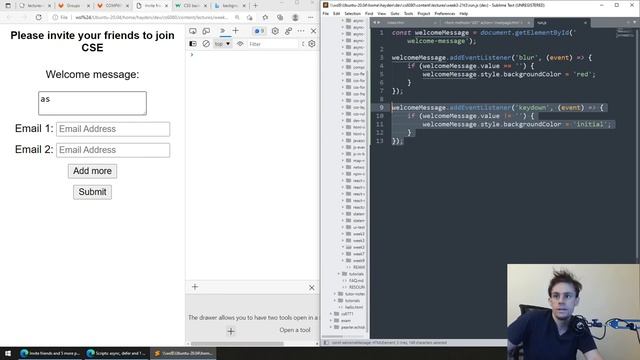640x360 pixels.
Task: Open the Edge profile avatar
Action: (295, 18)
